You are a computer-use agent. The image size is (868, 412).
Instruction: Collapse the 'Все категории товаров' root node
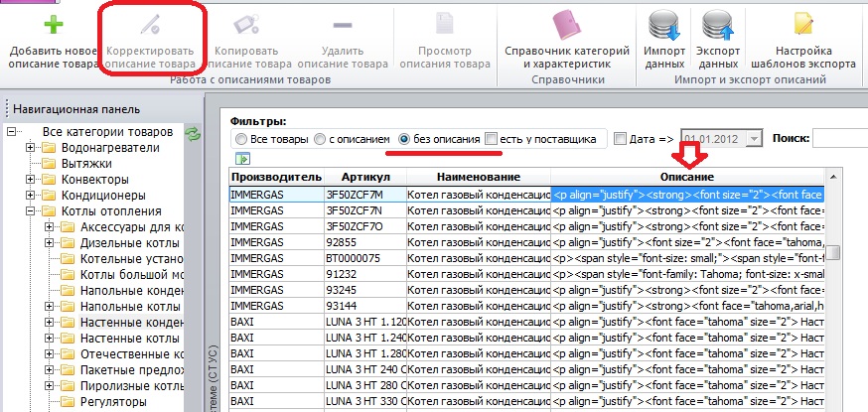click(x=12, y=132)
